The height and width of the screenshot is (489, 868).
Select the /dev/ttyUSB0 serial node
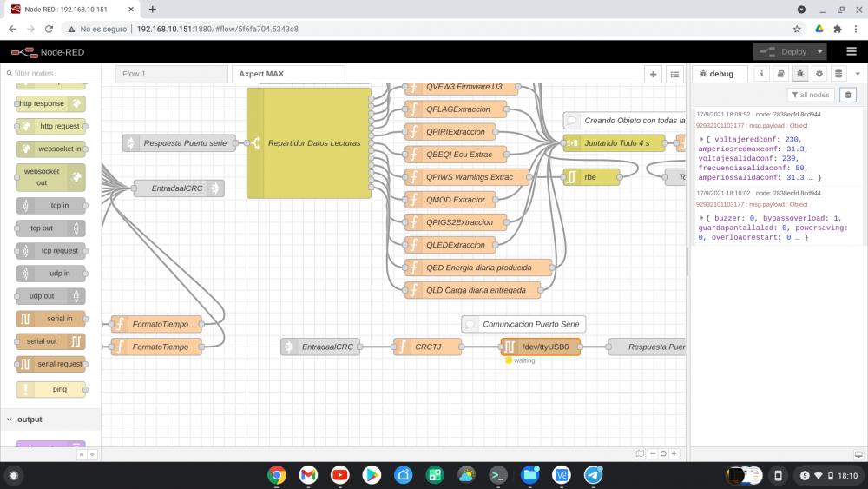pos(540,347)
